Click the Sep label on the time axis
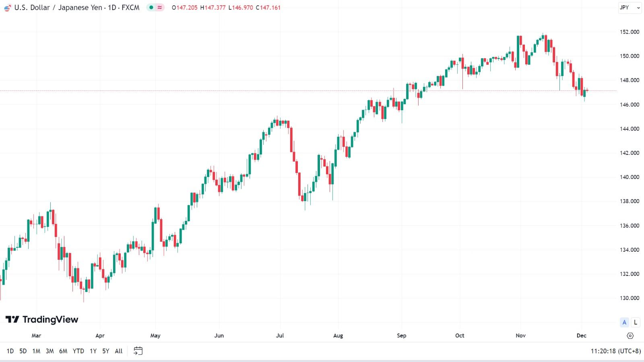The image size is (644, 362). click(402, 335)
